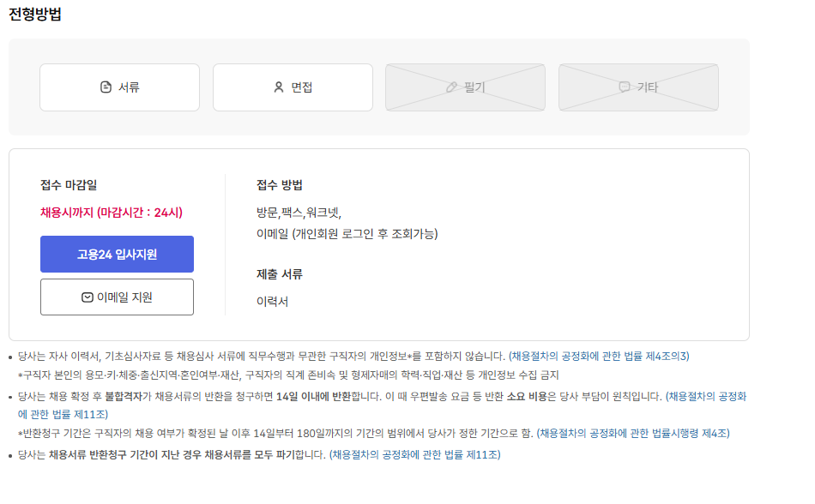Image resolution: width=815 pixels, height=504 pixels.
Task: Click the 제출 서류 heading
Action: 279,274
